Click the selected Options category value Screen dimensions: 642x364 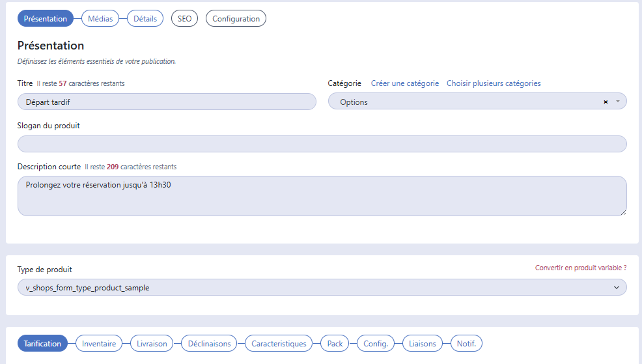(354, 102)
